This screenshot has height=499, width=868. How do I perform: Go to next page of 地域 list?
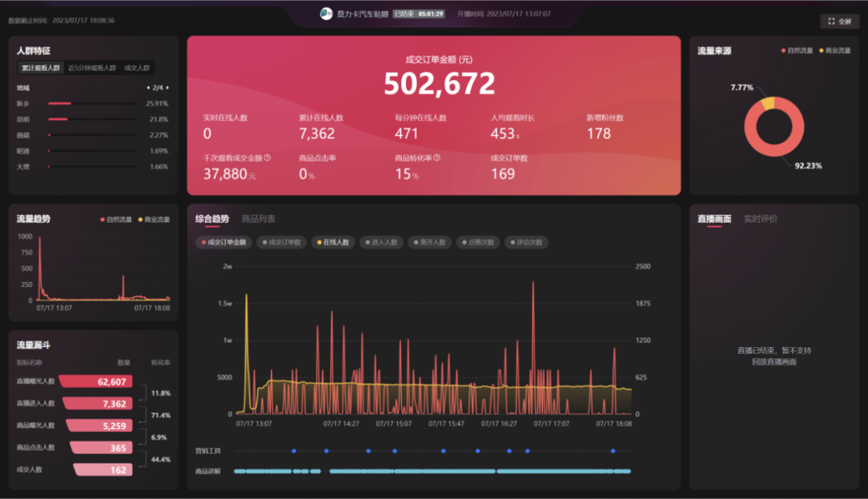(167, 88)
